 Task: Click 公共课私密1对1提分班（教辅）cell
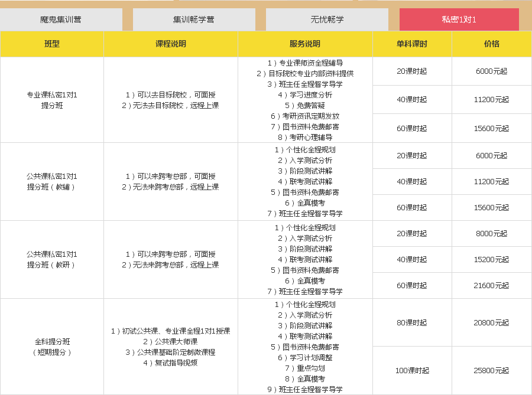tap(52, 181)
